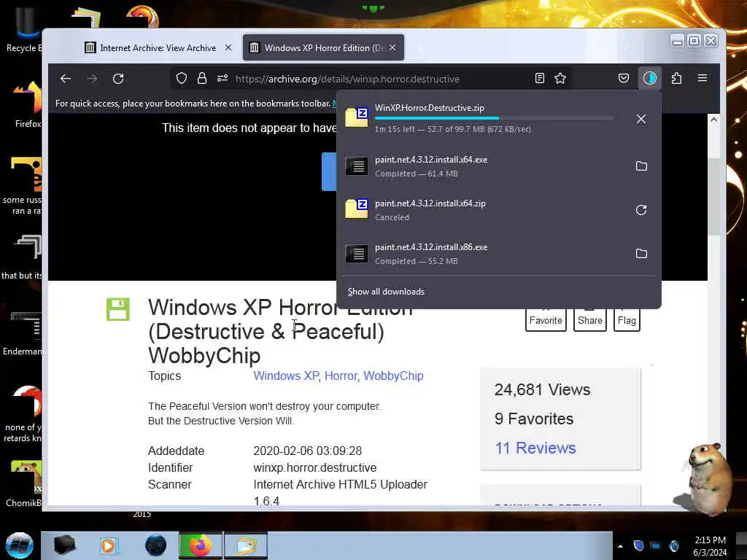Open site permissions icon in address bar
The width and height of the screenshot is (747, 560).
coord(222,79)
